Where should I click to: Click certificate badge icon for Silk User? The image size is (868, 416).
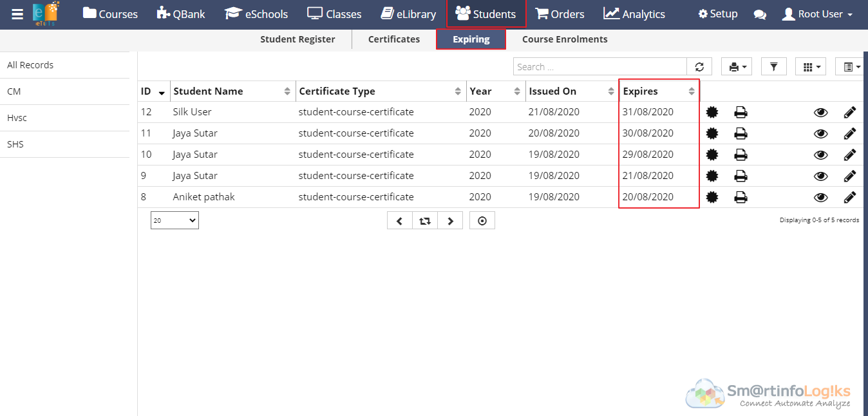pos(712,112)
